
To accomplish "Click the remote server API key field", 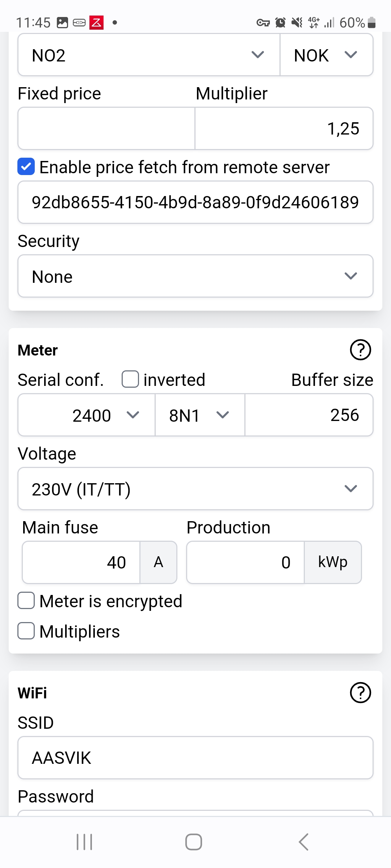I will click(x=195, y=203).
